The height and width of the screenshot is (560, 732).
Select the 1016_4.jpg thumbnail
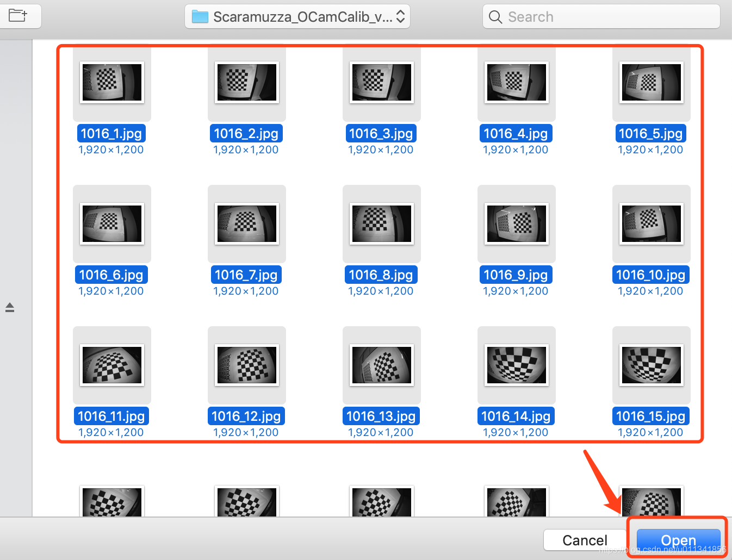(517, 82)
